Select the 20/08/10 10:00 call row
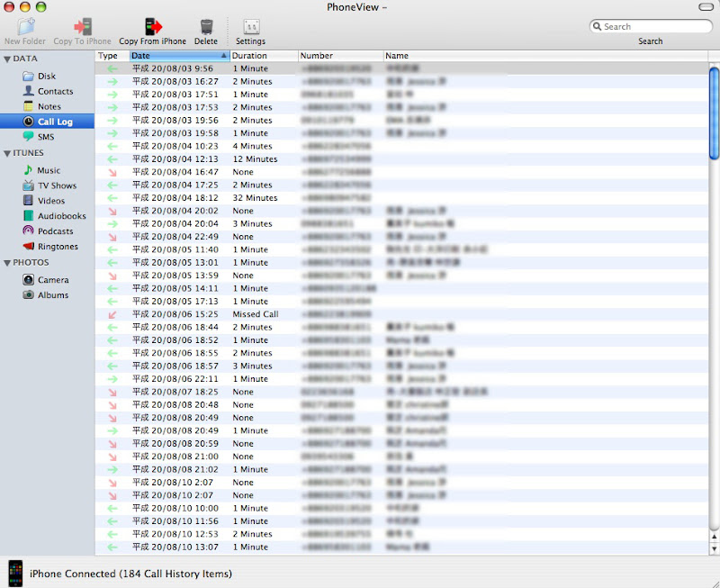The height and width of the screenshot is (588, 720). point(401,509)
